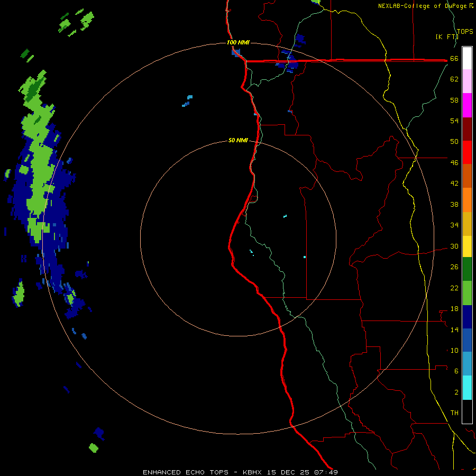Click the yellow legend swatch
The width and height of the screenshot is (476, 476).
467,246
